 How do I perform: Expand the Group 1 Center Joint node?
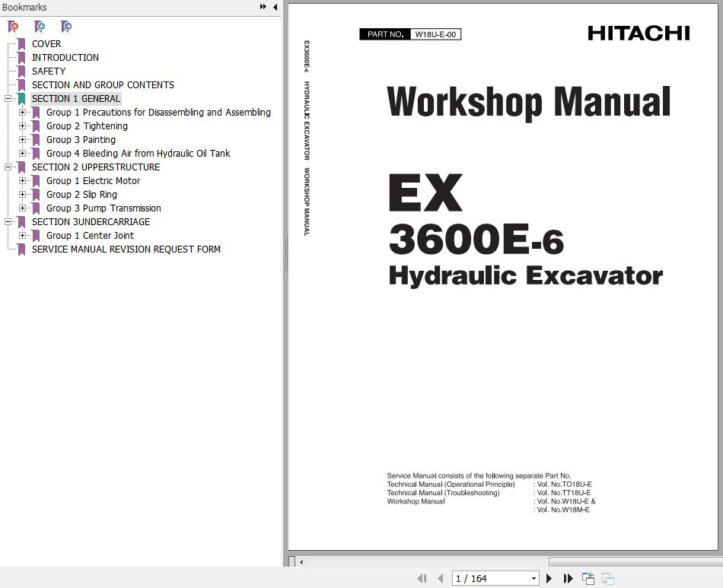[22, 236]
